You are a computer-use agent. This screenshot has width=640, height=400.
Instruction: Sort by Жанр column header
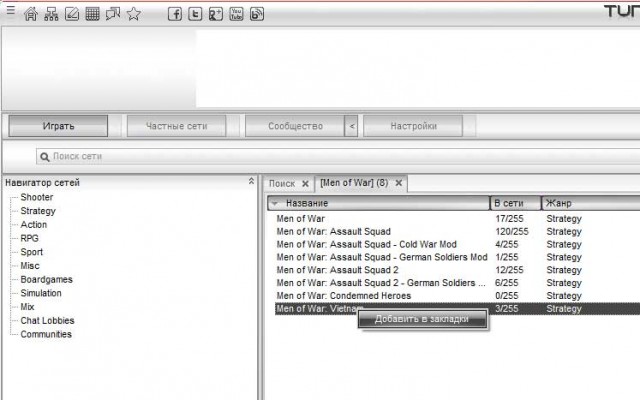tap(591, 203)
